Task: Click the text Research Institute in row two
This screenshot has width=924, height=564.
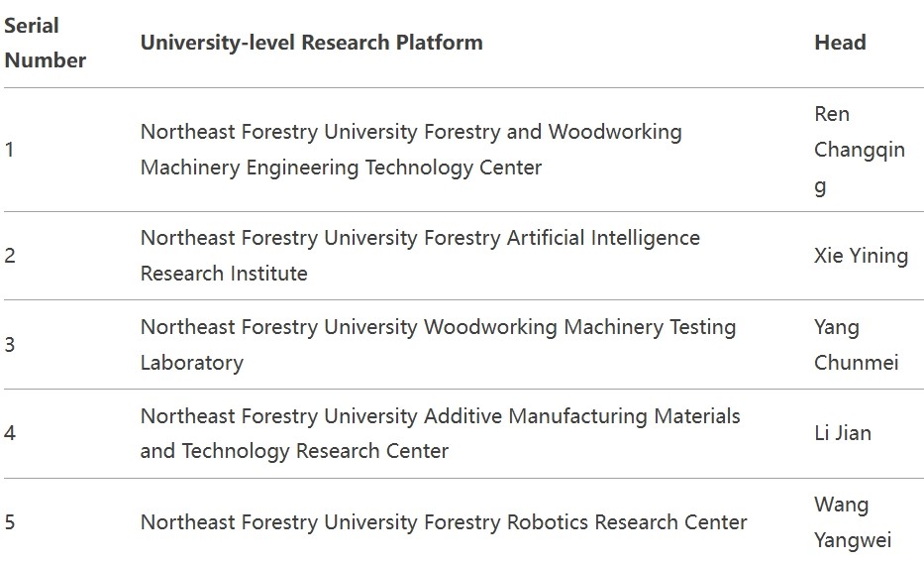Action: [x=224, y=274]
